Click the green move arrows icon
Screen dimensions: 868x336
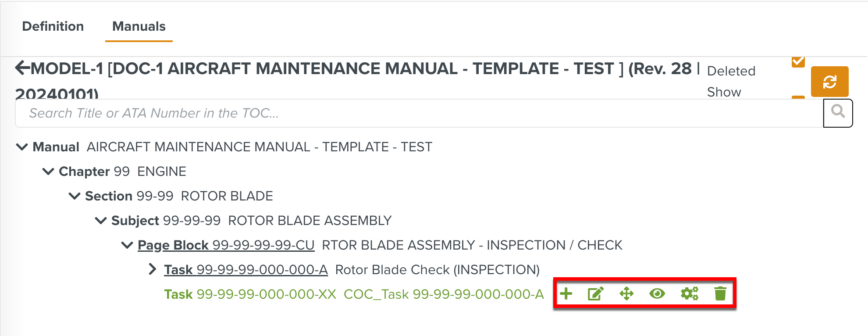point(626,293)
